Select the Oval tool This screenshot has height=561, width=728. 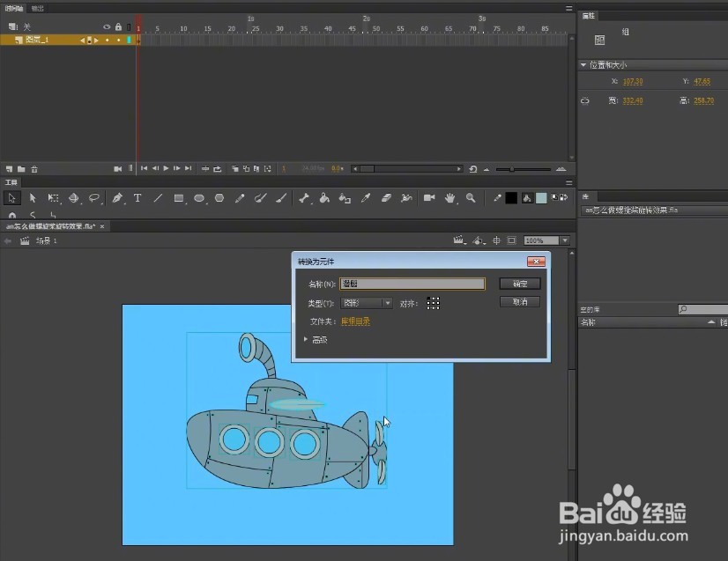coord(199,198)
